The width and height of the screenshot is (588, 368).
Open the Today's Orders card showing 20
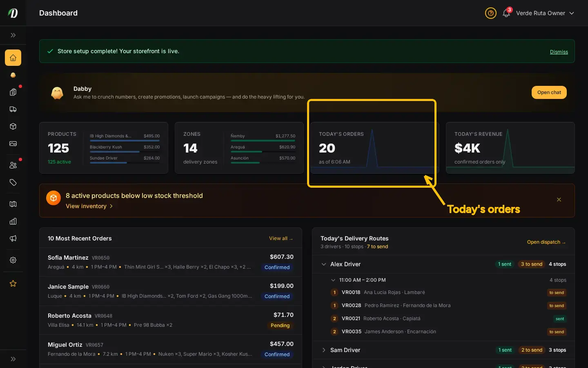pyautogui.click(x=375, y=148)
